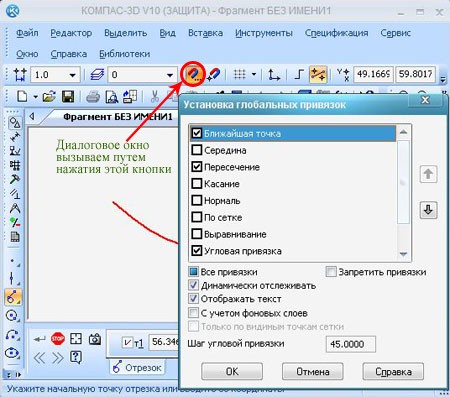This screenshot has width=450, height=397.
Task: Click the document tabs left scroll arrow
Action: [32, 116]
